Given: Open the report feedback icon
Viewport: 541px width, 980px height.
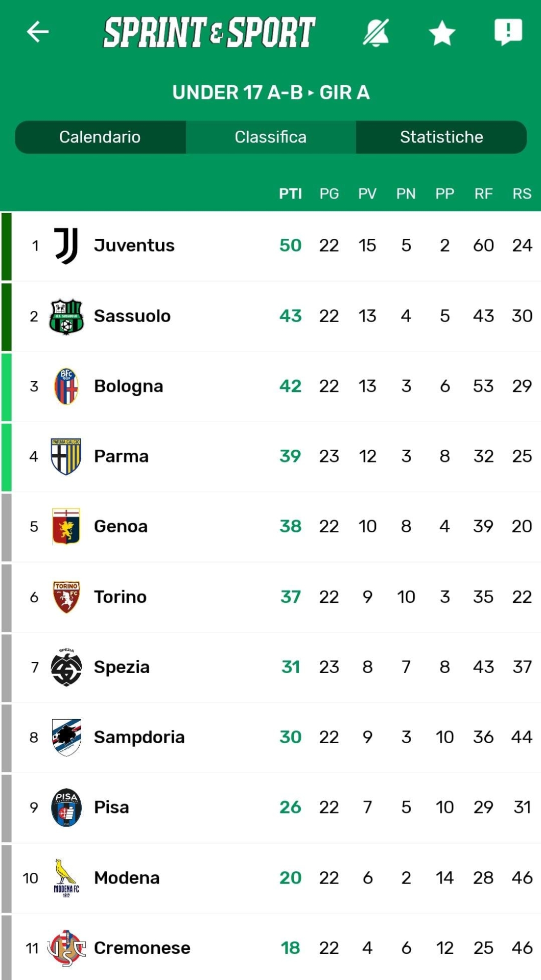Looking at the screenshot, I should click(508, 32).
